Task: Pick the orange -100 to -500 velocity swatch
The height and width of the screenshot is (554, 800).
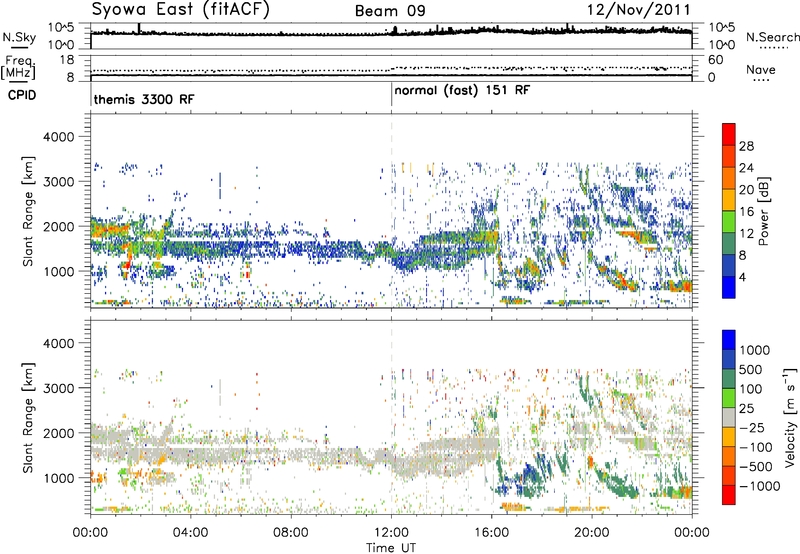Action: pos(729,456)
